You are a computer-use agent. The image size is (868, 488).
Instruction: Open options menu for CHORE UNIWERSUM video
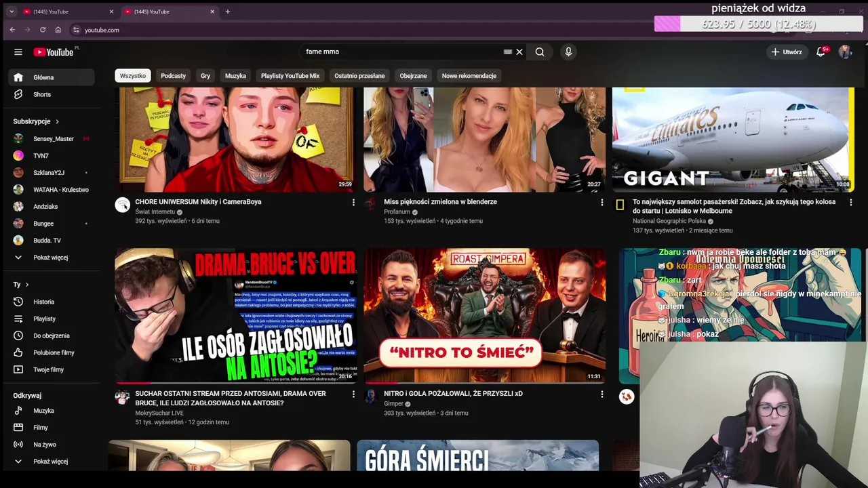(353, 202)
